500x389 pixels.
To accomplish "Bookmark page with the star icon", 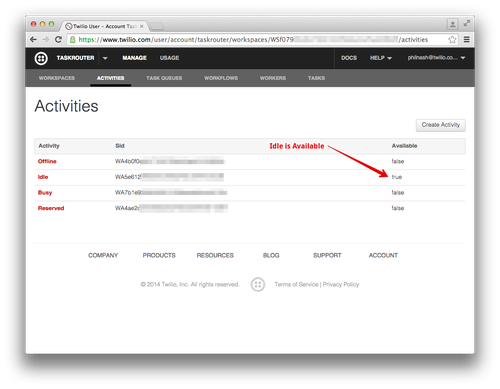I will pos(452,39).
